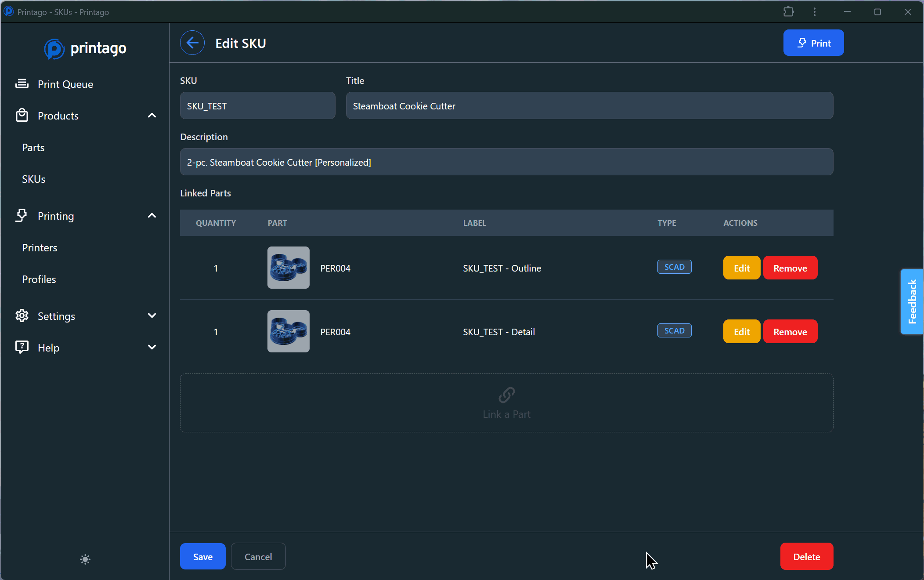Open the Profiles page

coord(39,279)
